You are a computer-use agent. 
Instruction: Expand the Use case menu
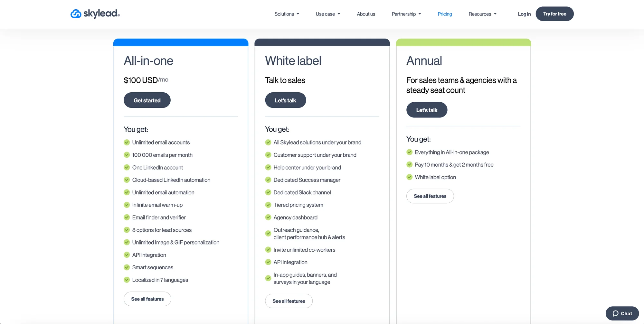click(328, 14)
